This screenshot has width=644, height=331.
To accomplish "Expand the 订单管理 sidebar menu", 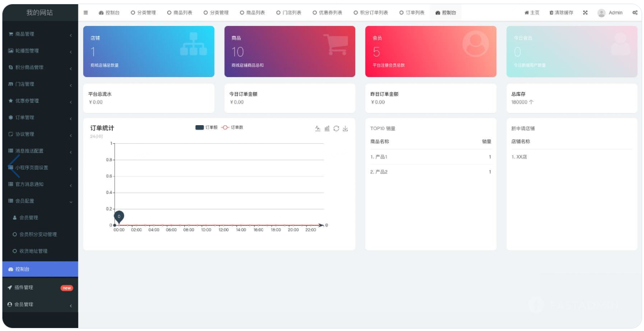I will (39, 117).
